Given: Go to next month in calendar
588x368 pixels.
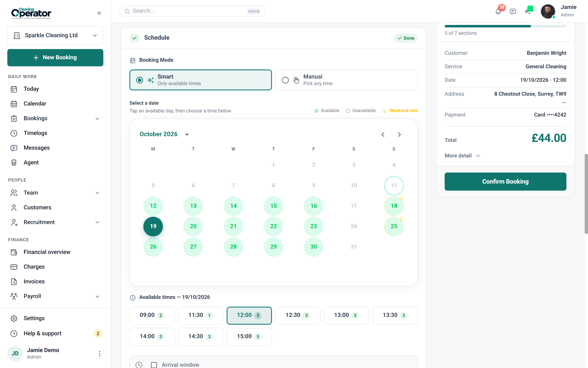Looking at the screenshot, I should [x=399, y=135].
